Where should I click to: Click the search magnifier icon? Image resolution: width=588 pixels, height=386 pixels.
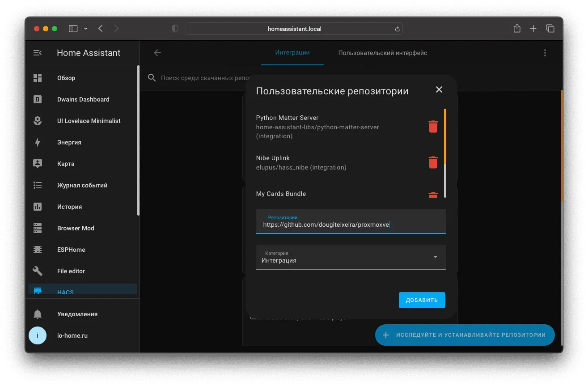(x=152, y=78)
